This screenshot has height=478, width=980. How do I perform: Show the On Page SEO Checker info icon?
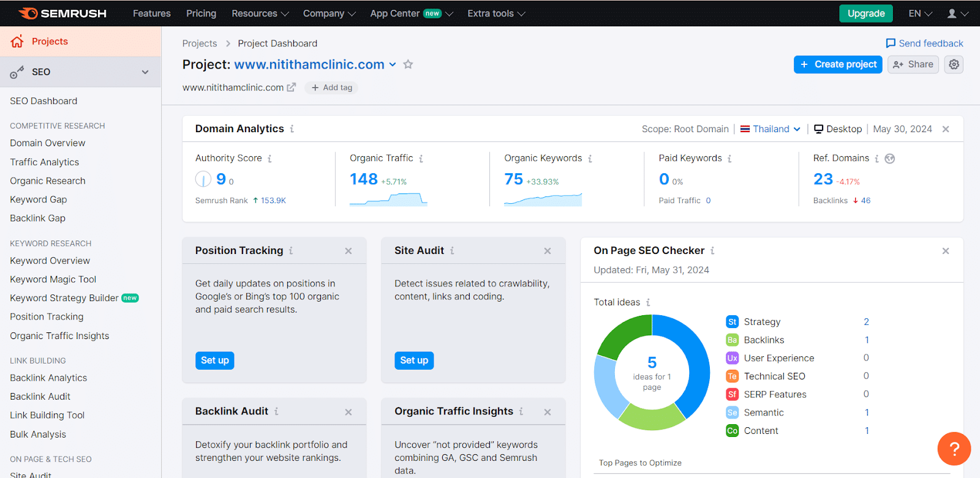click(x=712, y=250)
